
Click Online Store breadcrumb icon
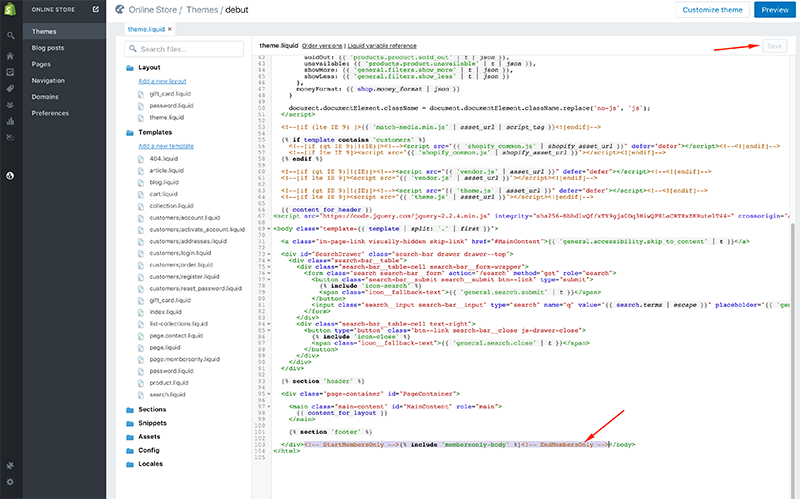point(120,9)
